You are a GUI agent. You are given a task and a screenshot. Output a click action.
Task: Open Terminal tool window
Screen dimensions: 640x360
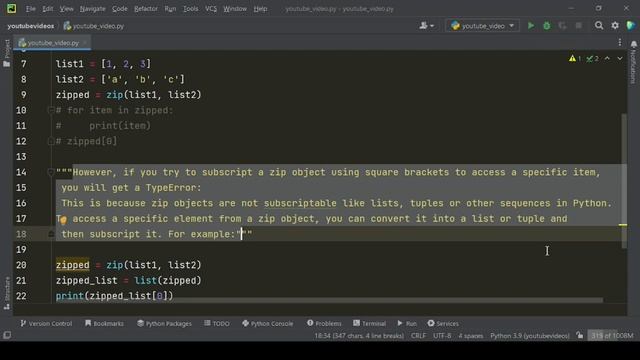369,323
